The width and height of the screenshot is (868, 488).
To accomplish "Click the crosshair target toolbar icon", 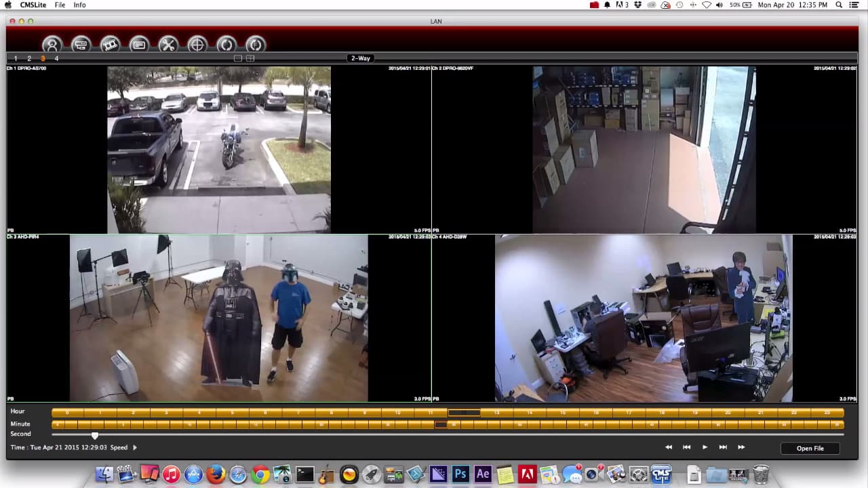I will pyautogui.click(x=197, y=45).
